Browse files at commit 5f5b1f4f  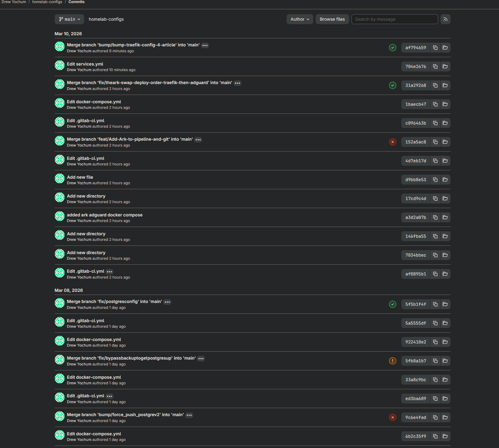coord(445,304)
